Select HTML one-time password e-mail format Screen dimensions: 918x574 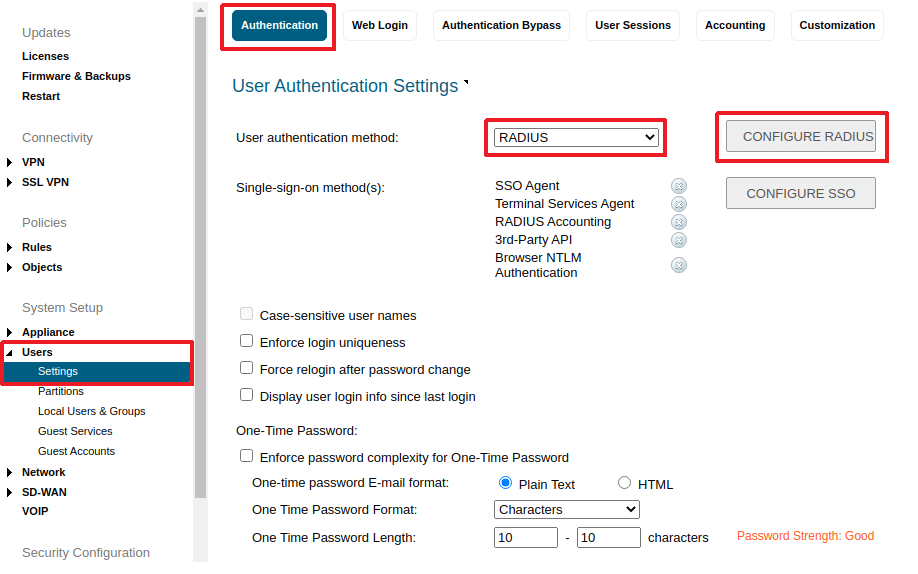tap(625, 483)
